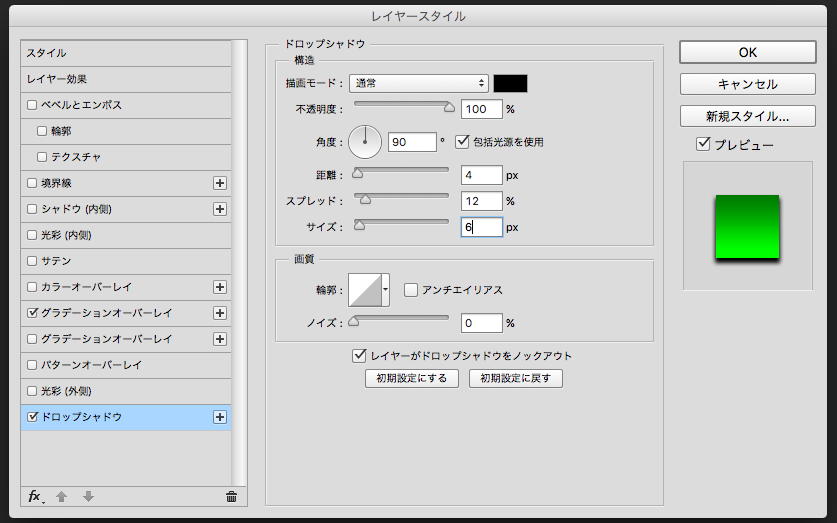The height and width of the screenshot is (523, 837).
Task: Click the effects list scrollbar
Action: coord(239,263)
